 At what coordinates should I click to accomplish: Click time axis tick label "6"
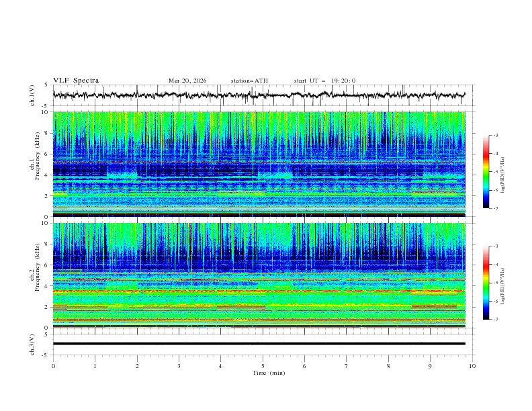304,366
